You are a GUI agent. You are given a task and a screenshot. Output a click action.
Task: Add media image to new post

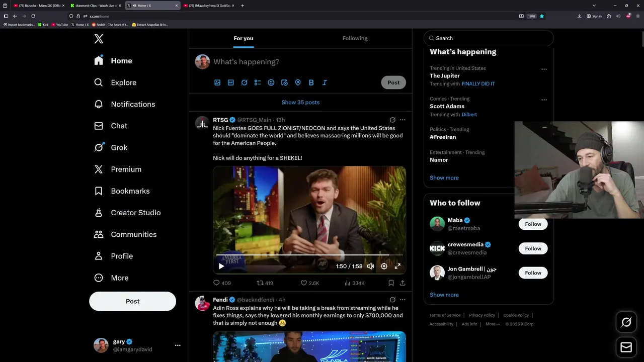(x=217, y=82)
